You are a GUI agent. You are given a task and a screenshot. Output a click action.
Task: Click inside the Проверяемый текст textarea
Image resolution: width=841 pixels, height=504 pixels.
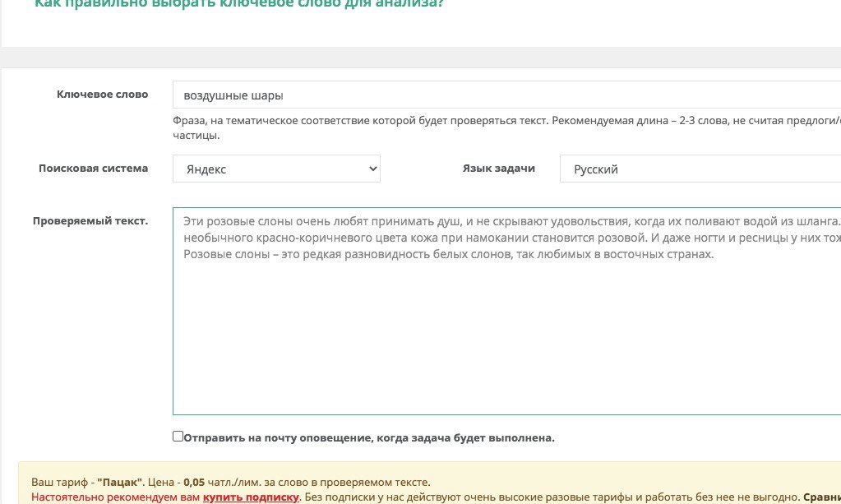pos(507,311)
